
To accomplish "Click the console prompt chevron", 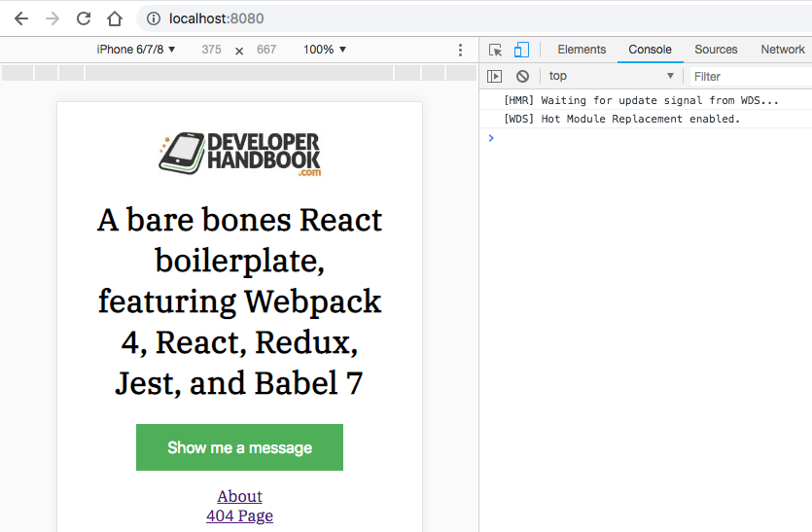I will 491,138.
